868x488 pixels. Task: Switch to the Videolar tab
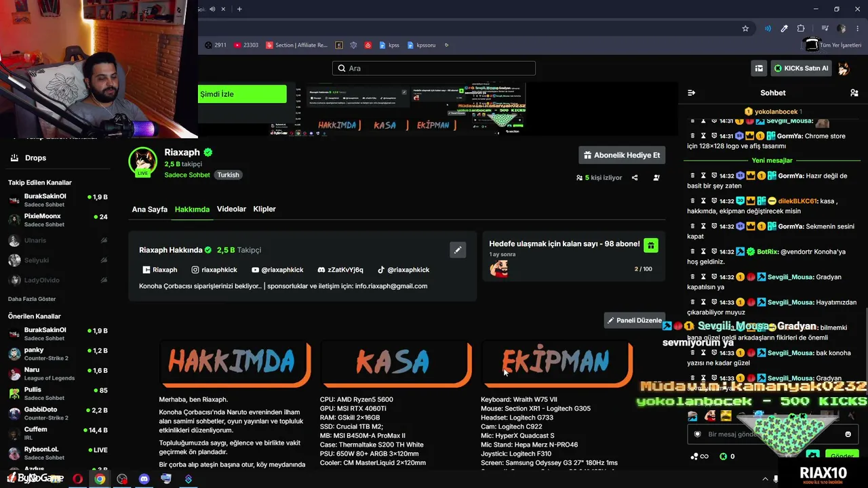pos(231,209)
